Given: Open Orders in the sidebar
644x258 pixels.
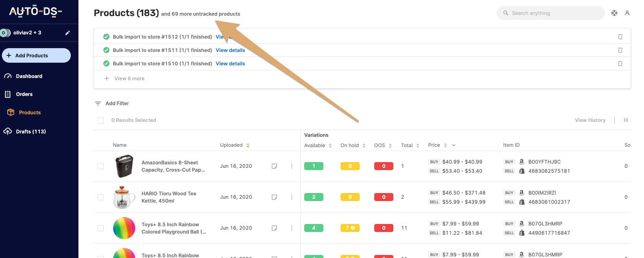Looking at the screenshot, I should click(x=24, y=94).
